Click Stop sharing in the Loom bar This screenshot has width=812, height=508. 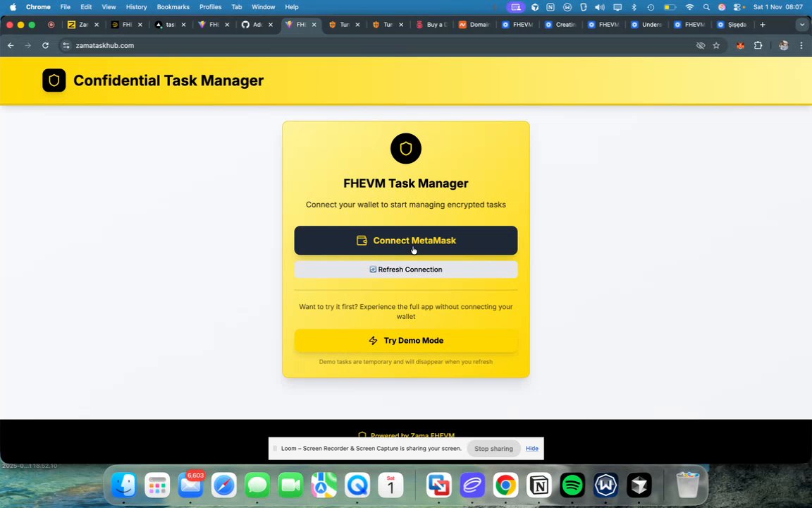pos(493,449)
